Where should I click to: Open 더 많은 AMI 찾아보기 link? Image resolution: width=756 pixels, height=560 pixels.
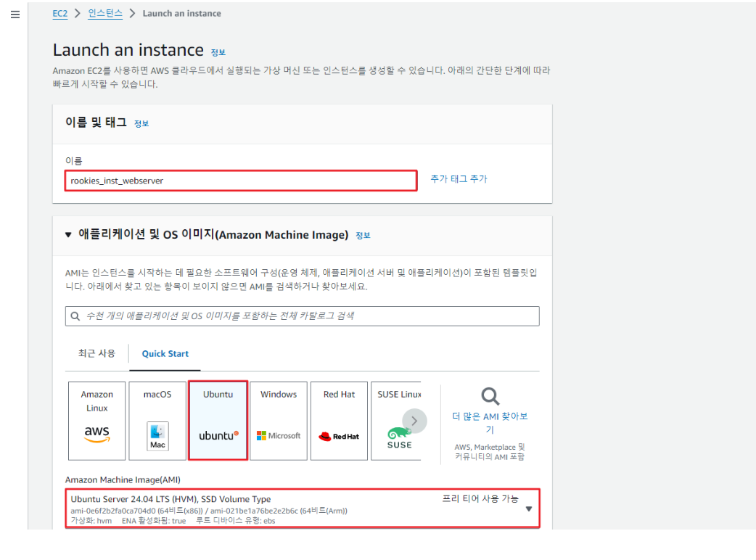point(490,423)
